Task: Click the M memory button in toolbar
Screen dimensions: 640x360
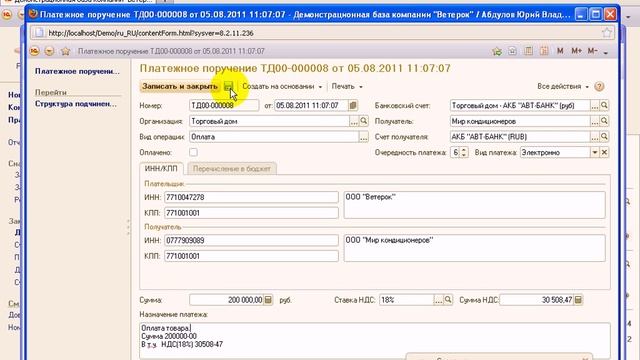Action: [560, 51]
